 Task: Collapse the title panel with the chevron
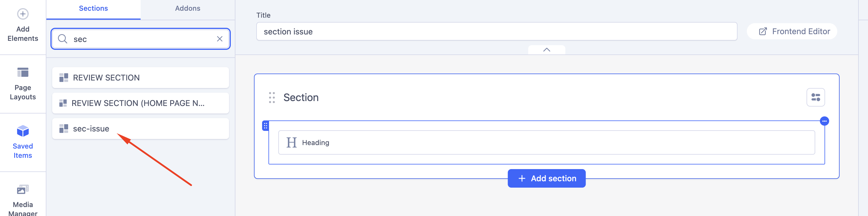point(546,50)
